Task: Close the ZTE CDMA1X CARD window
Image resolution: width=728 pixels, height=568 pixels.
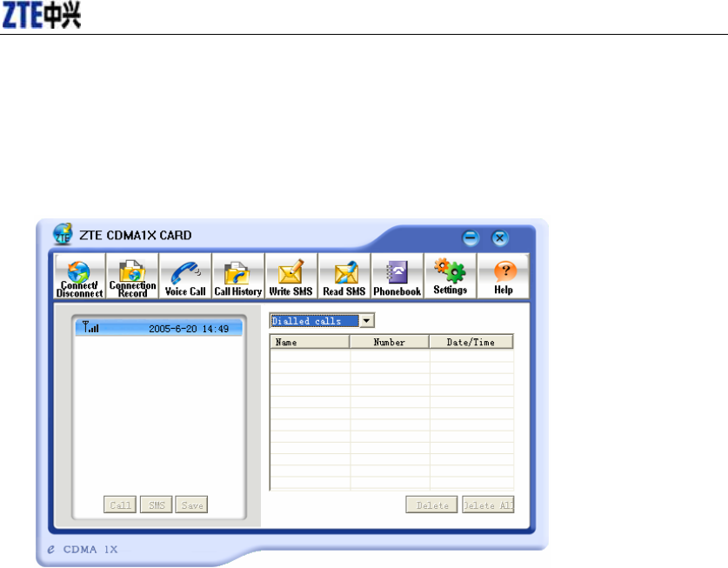Action: point(499,238)
